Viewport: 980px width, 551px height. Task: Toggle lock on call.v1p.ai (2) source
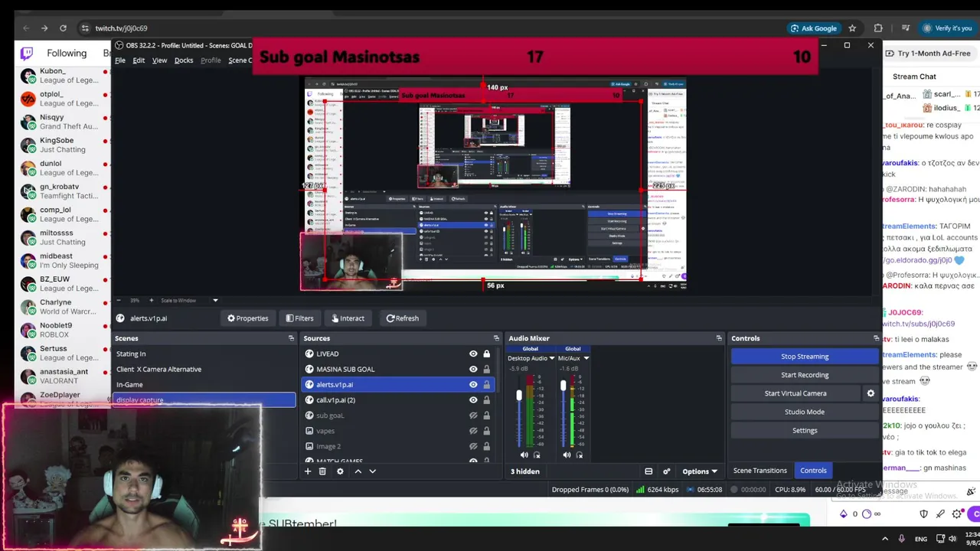click(x=486, y=399)
